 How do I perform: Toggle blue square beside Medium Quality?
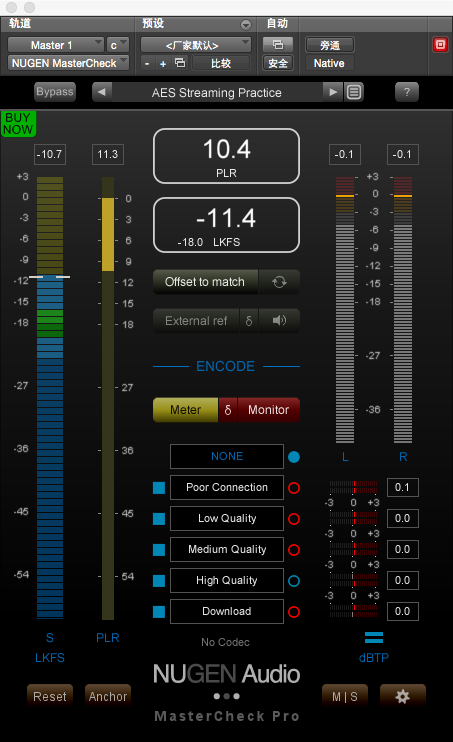pos(159,550)
